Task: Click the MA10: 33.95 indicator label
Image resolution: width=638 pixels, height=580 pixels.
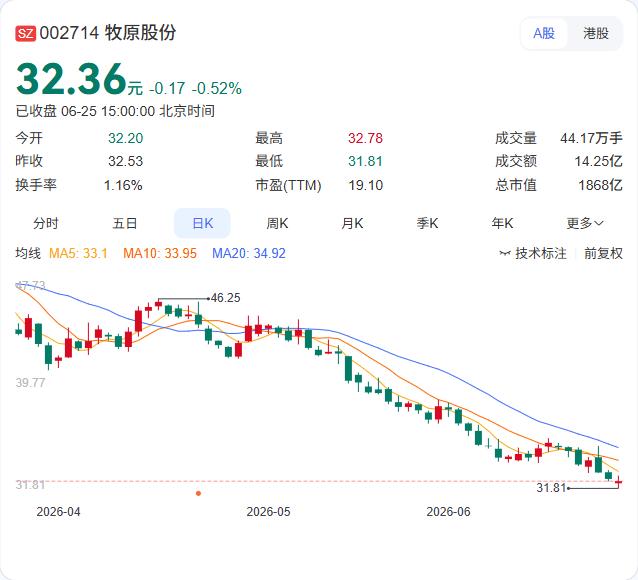Action: pyautogui.click(x=160, y=253)
